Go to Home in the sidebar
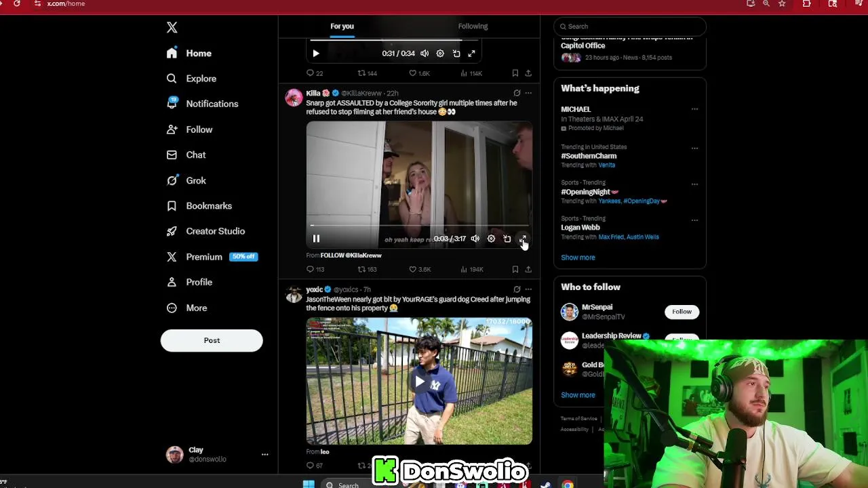 coord(189,53)
